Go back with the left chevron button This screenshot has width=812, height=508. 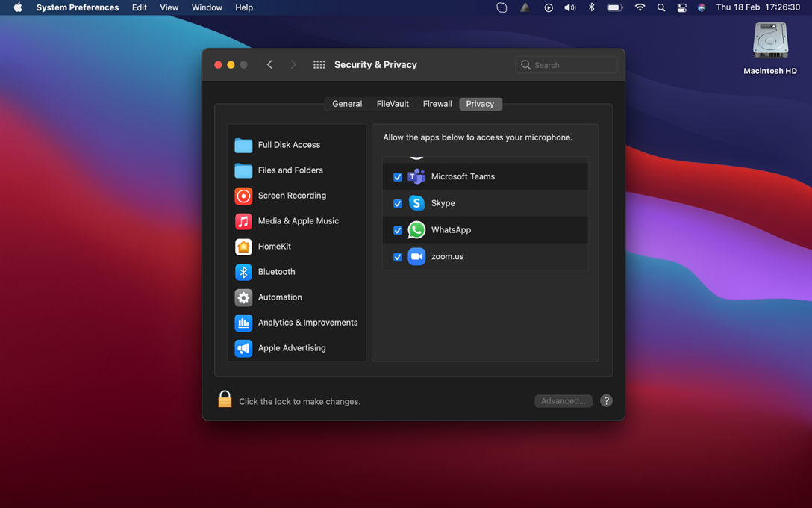(269, 65)
